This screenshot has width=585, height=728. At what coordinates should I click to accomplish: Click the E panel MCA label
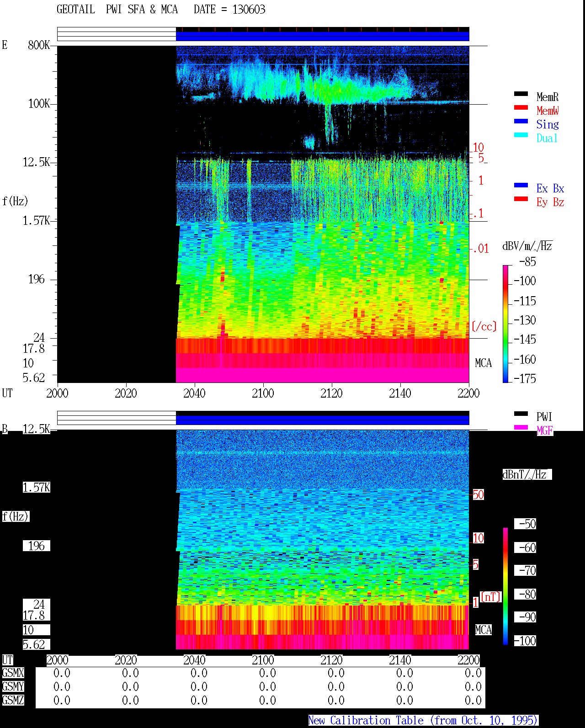(x=483, y=363)
